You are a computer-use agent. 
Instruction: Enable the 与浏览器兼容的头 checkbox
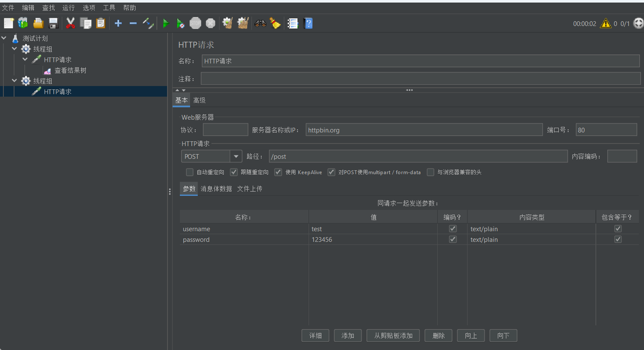(x=430, y=172)
